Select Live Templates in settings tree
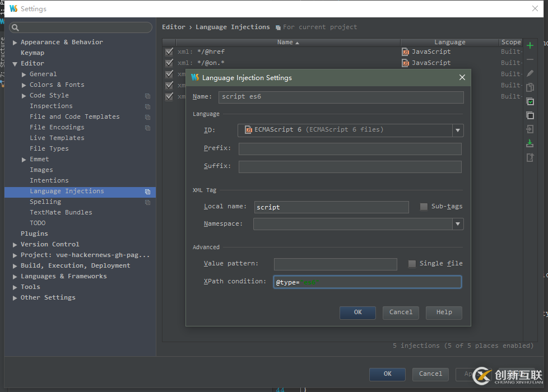The width and height of the screenshot is (548, 392). 57,138
